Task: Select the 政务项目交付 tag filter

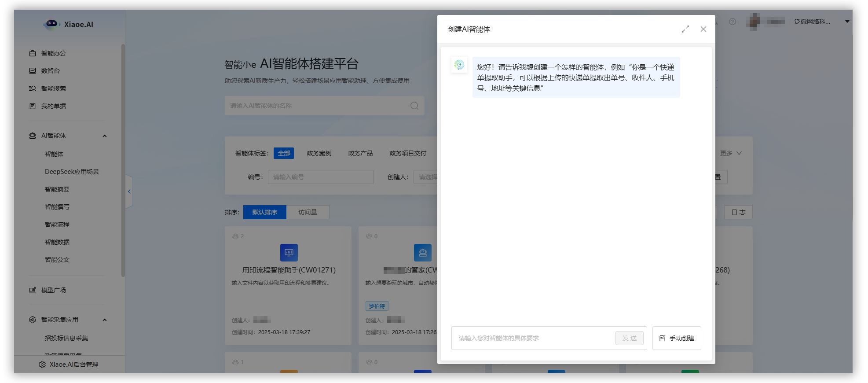Action: point(408,153)
